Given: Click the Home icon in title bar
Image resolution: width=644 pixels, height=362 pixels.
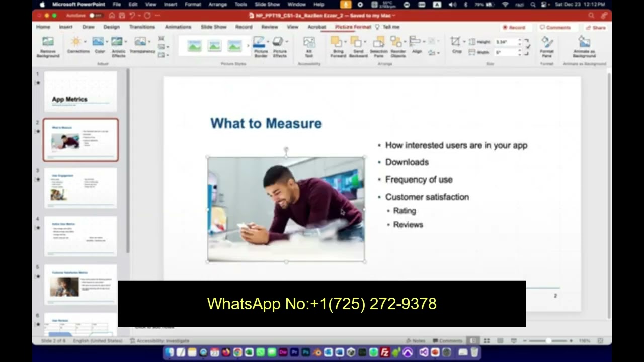Looking at the screenshot, I should click(x=112, y=16).
